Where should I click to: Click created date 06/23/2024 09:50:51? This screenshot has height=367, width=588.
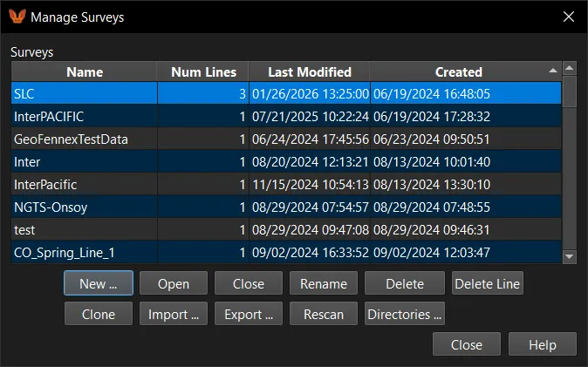[432, 139]
